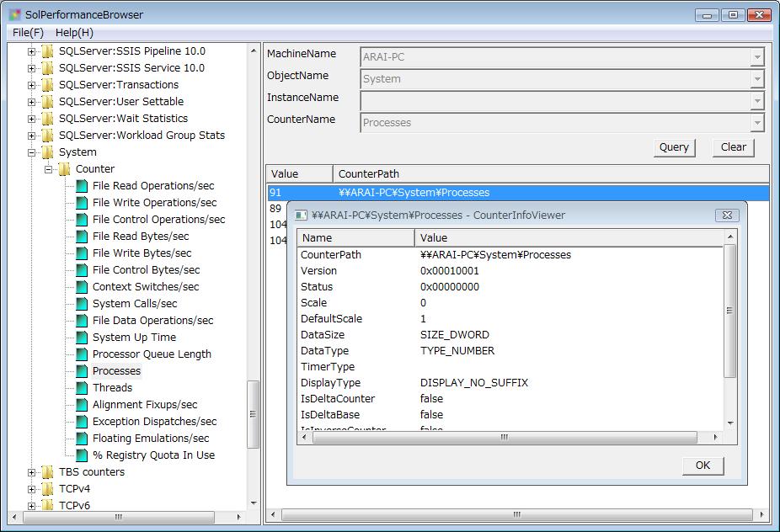Click the dialog vertical scrollbar thumb
Screen dimensions: 780x532
729,311
